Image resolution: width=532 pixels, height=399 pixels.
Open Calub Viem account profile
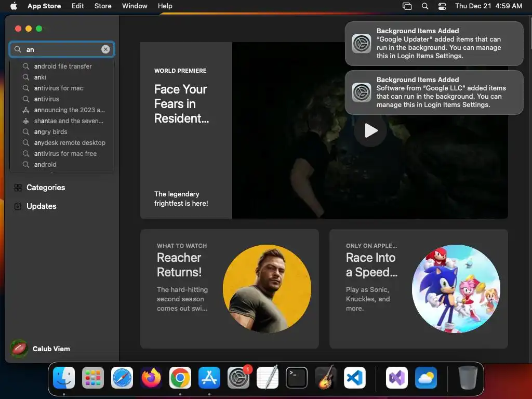tap(41, 349)
